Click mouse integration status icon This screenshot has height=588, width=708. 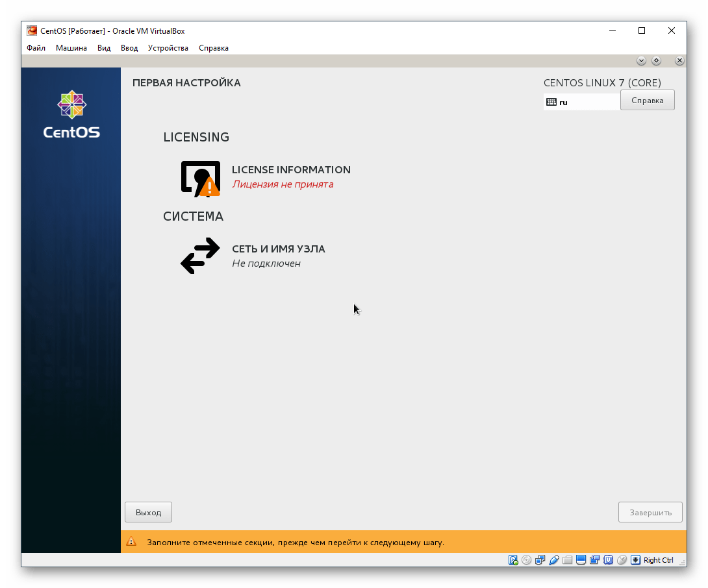621,559
